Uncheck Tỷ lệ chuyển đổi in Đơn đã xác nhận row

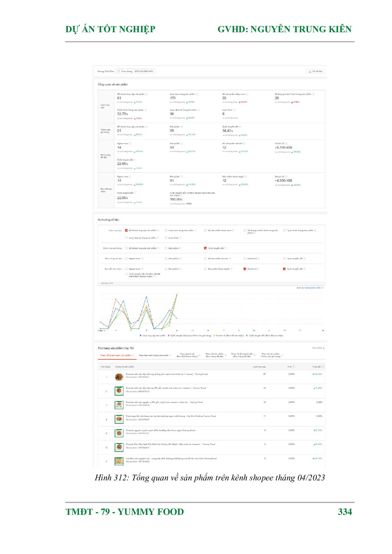pyautogui.click(x=284, y=269)
